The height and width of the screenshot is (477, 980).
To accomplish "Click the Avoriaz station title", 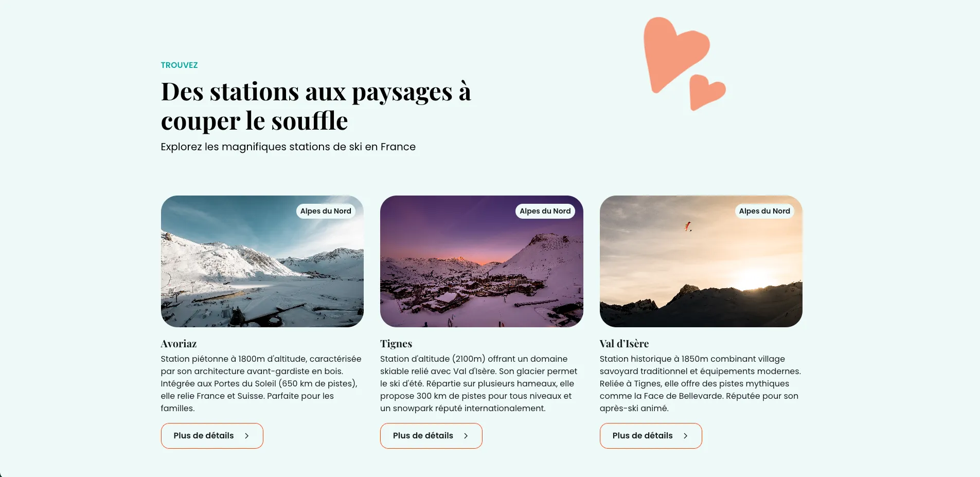I will coord(179,344).
